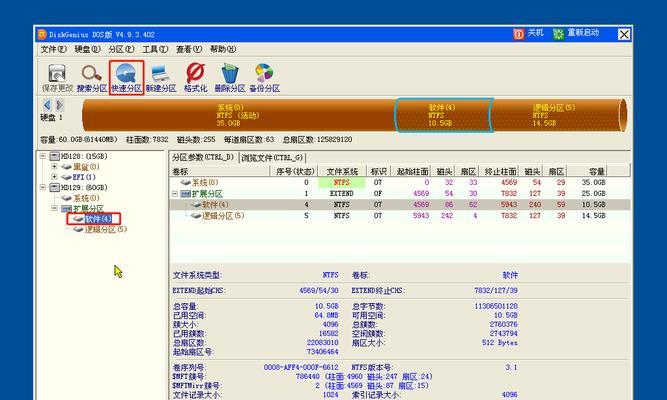
Task: Click the total bytes value 11308501120
Action: pos(496,306)
